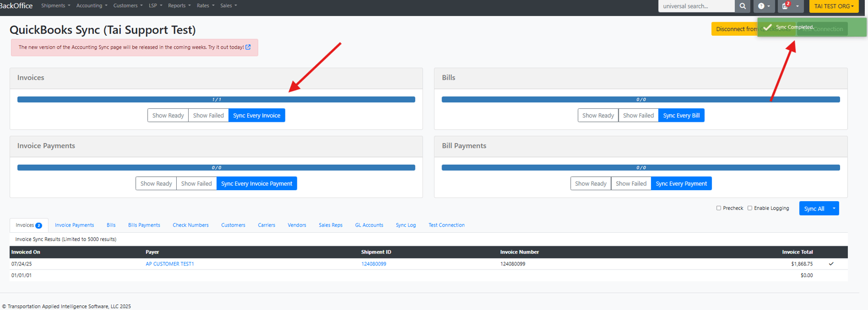Expand the Reports menu
Screen dimensions: 868x310
(x=179, y=6)
